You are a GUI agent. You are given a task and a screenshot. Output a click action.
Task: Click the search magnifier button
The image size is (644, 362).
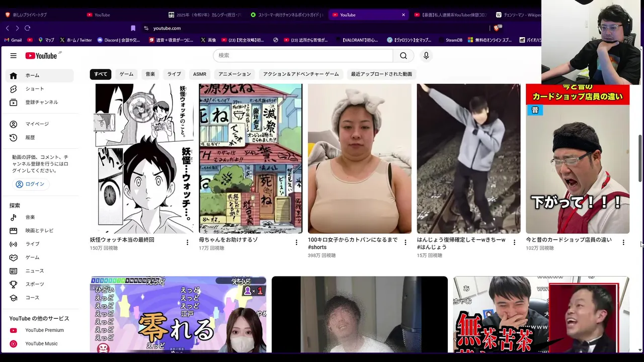pos(404,56)
